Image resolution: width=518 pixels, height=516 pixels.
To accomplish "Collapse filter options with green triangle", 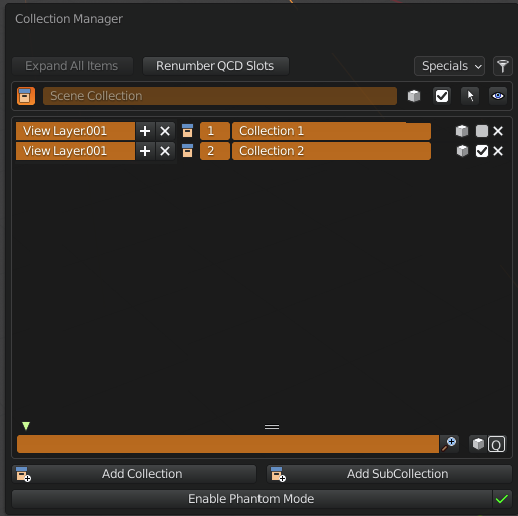I will point(26,426).
